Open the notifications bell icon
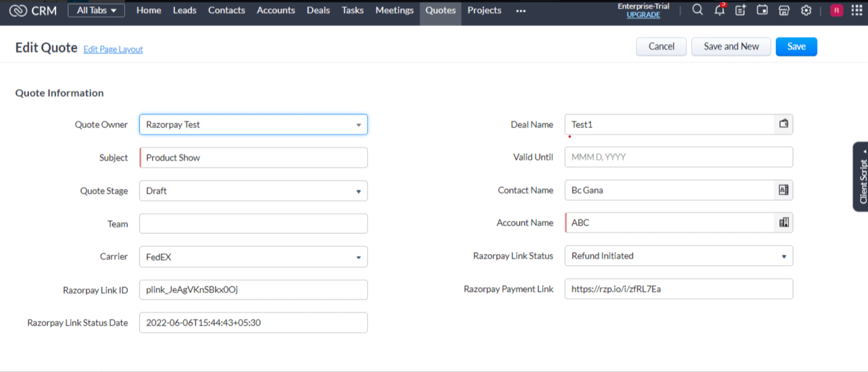Screen dimensions: 868x372 [x=720, y=10]
